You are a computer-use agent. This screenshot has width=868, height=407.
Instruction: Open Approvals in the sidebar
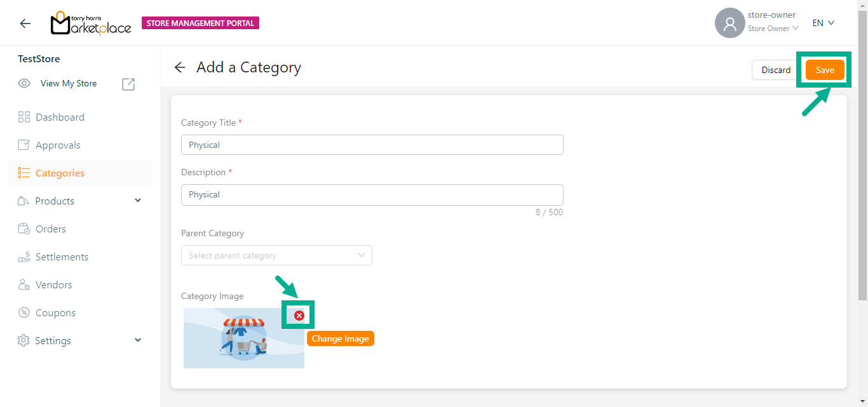coord(58,145)
